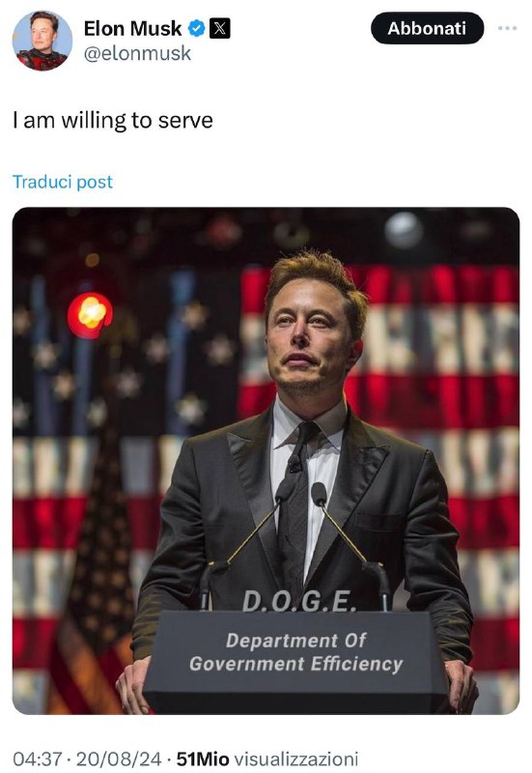
Task: Click 'Department Of Government Efficiency' podium text
Action: click(296, 651)
